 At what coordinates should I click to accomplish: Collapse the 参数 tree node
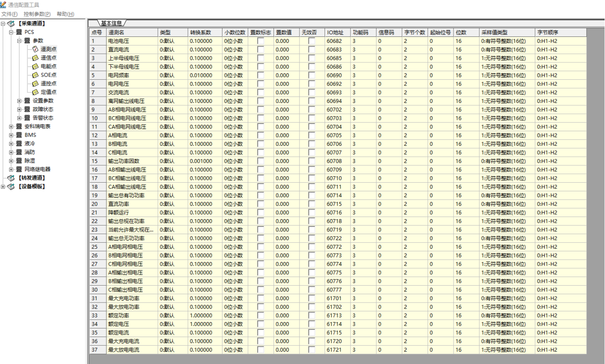point(19,41)
